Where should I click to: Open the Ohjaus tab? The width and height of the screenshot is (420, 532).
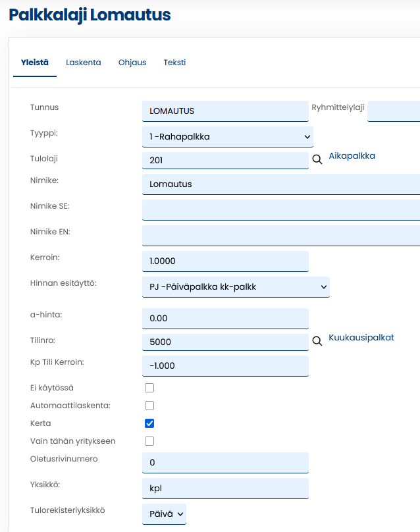click(x=132, y=63)
